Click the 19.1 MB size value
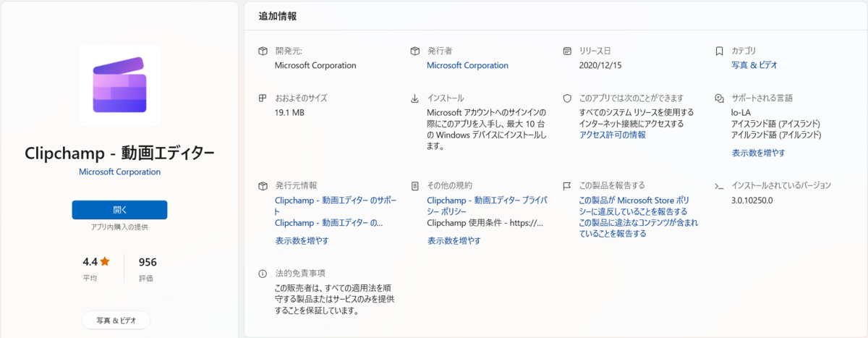 [x=290, y=112]
